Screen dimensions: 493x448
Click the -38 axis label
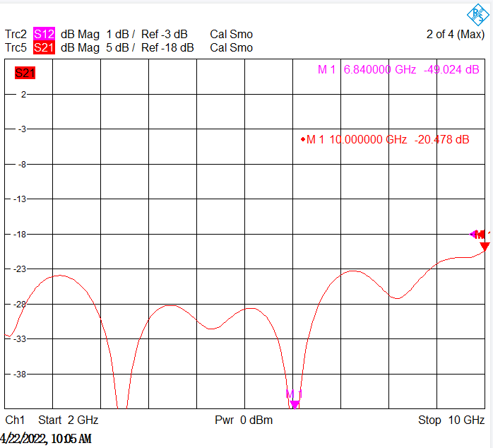click(20, 375)
